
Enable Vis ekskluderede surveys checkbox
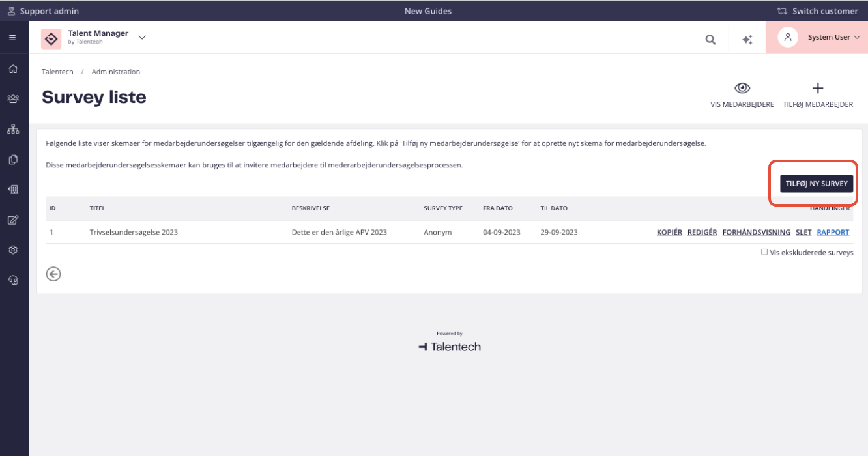coord(764,252)
